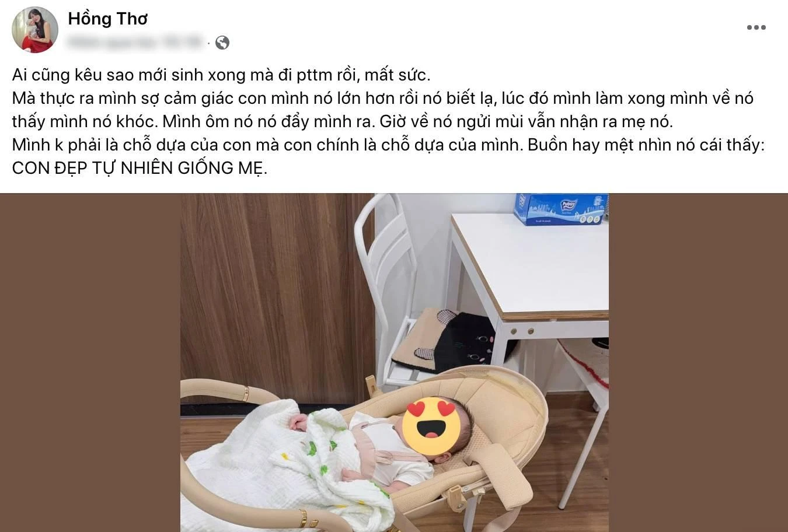Click the first line mentioning pttm
Screen dimensions: 788x532
tap(221, 75)
